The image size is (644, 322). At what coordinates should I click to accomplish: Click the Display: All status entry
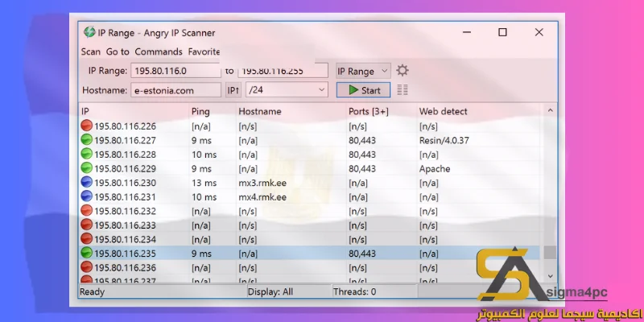270,291
